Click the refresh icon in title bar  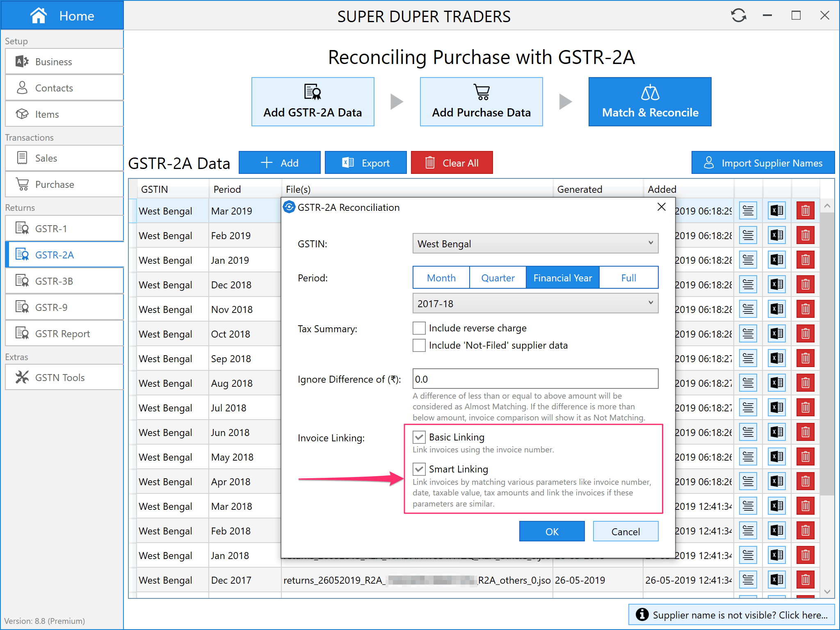click(738, 16)
